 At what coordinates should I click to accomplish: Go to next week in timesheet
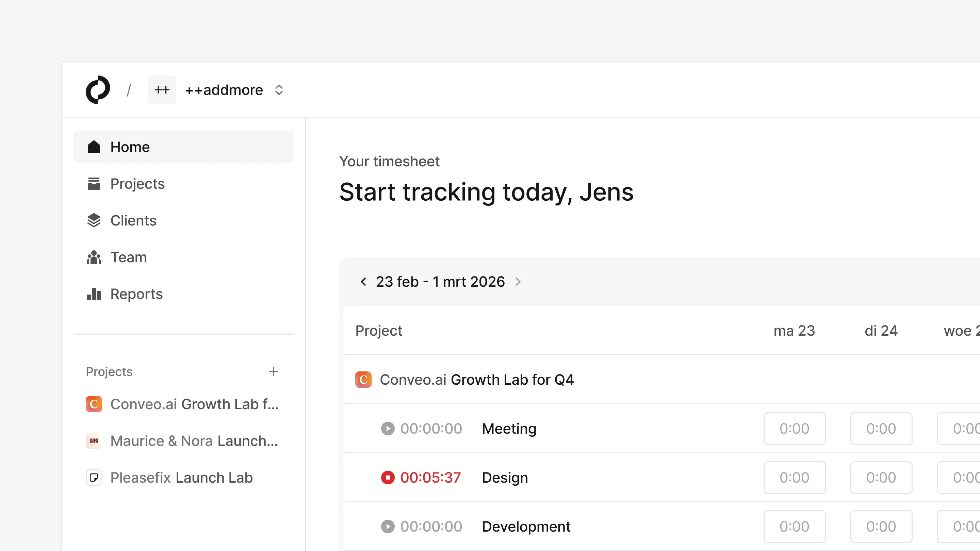click(518, 282)
